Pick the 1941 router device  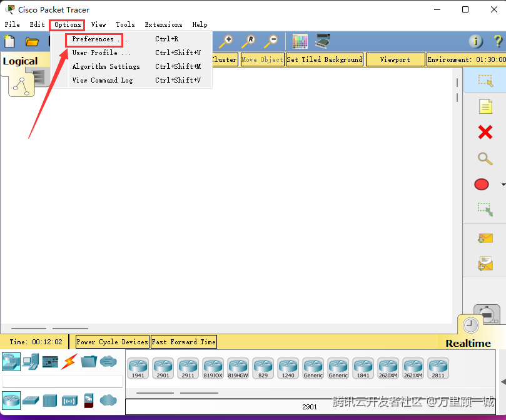138,368
